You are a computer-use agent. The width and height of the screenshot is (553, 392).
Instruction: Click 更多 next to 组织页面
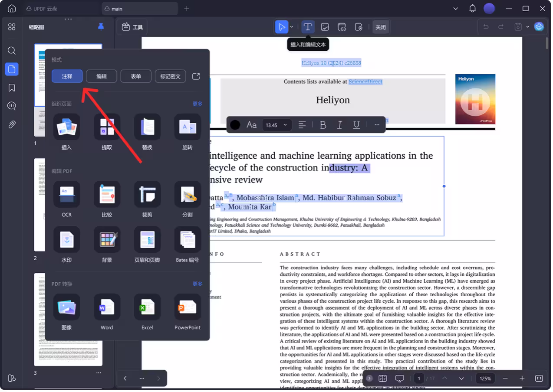click(197, 104)
